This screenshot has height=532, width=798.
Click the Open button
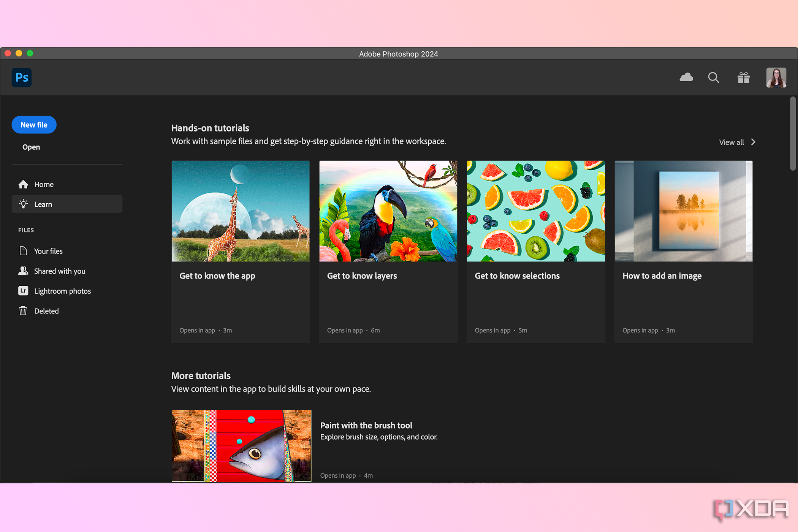point(31,147)
